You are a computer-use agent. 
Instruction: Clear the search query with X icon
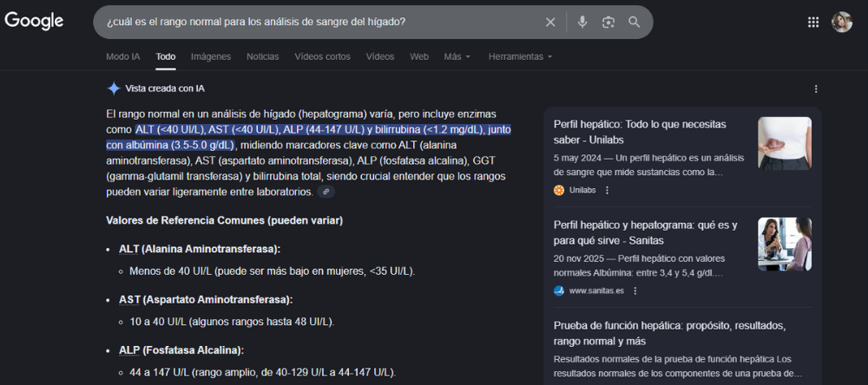click(x=550, y=23)
